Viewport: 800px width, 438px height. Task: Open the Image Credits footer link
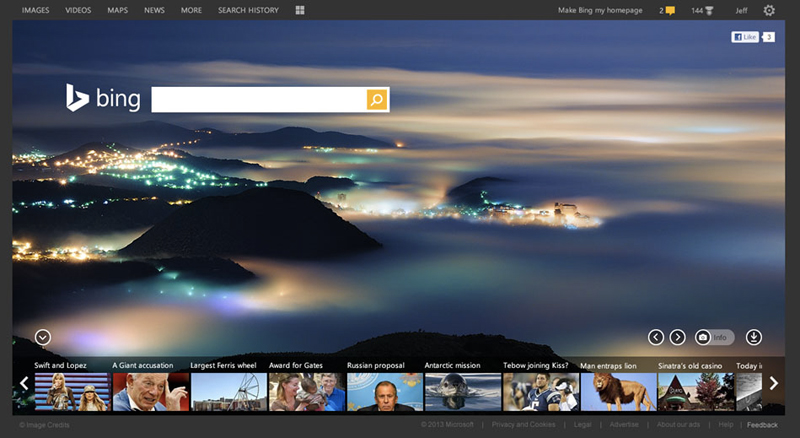(44, 425)
